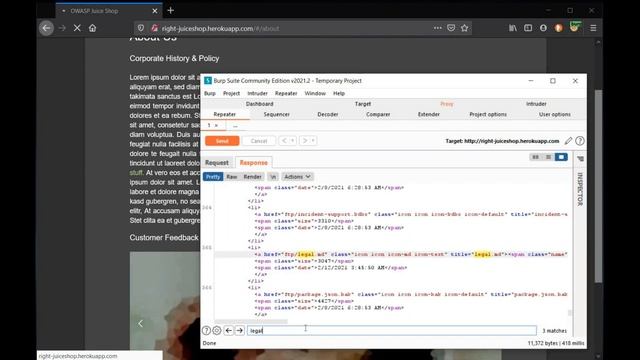Open the search settings gear icon

click(217, 331)
